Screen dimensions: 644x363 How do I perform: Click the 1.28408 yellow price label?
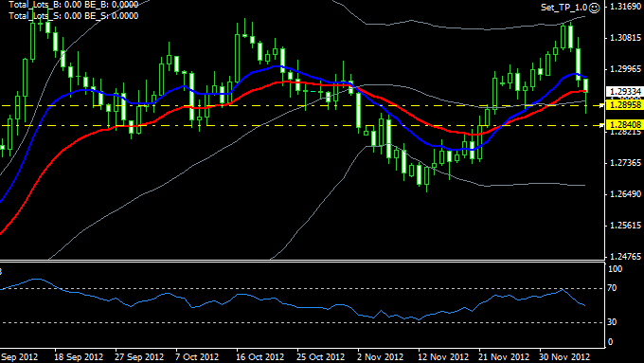coord(625,124)
